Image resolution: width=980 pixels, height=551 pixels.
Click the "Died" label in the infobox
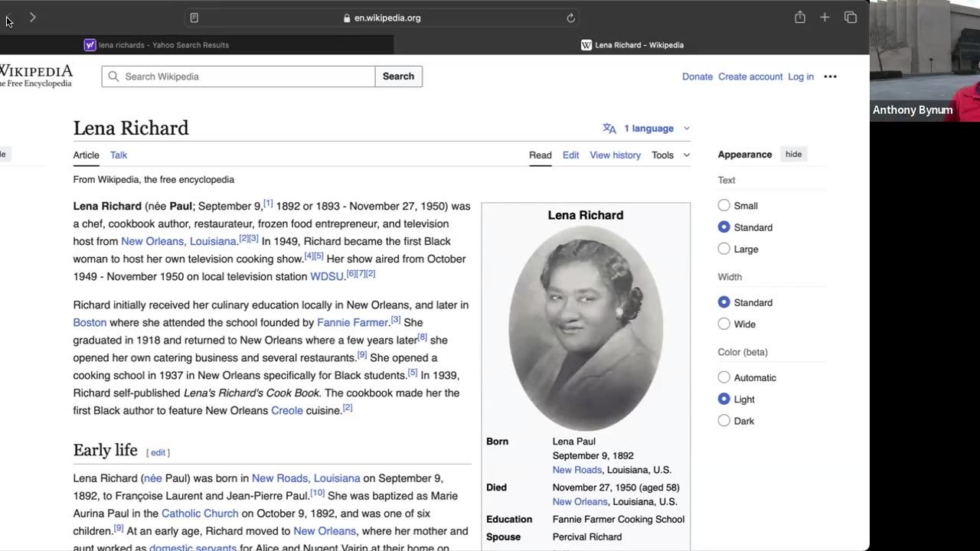[x=496, y=487]
